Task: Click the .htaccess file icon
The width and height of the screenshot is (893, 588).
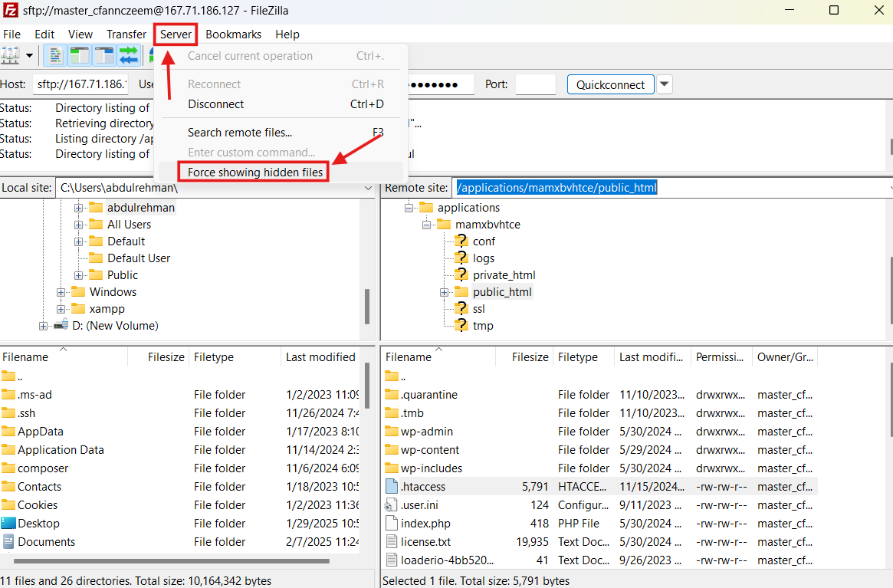Action: click(391, 487)
